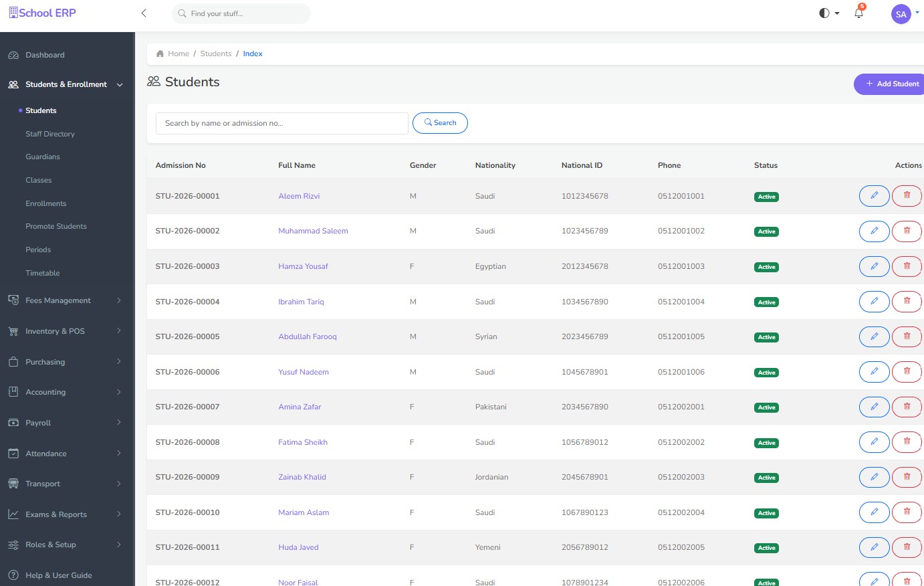Delete student Hamza Yousaf
This screenshot has width=924, height=586.
907,266
